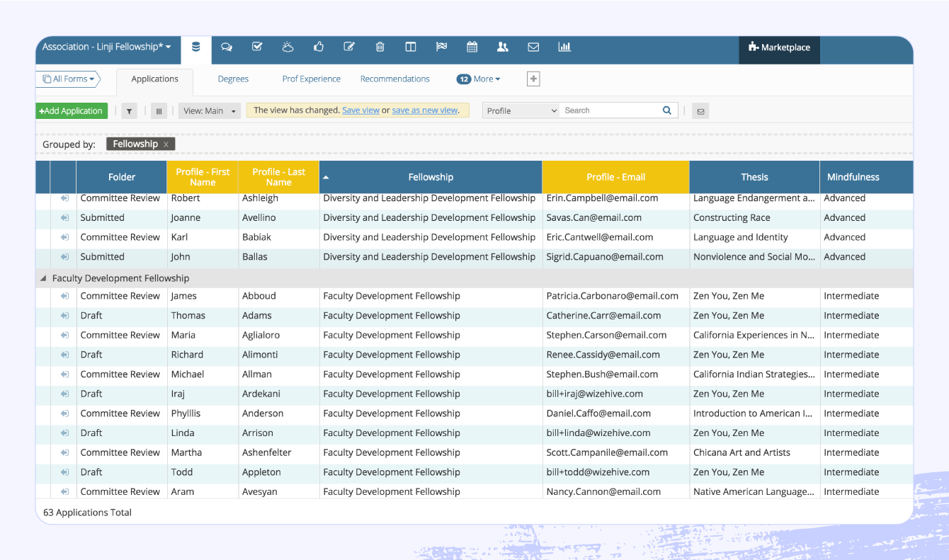The height and width of the screenshot is (560, 949).
Task: Open the envelope mail icon in top toolbar
Action: click(x=533, y=46)
